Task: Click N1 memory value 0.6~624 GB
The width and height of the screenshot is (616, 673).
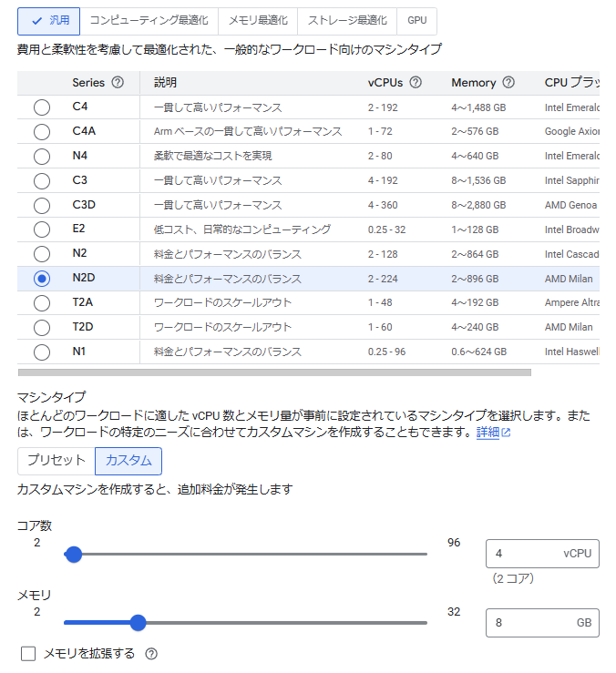Action: click(478, 352)
